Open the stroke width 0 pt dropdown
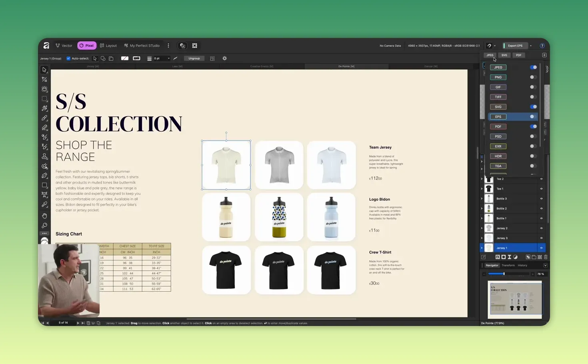The width and height of the screenshot is (588, 364). [x=168, y=58]
